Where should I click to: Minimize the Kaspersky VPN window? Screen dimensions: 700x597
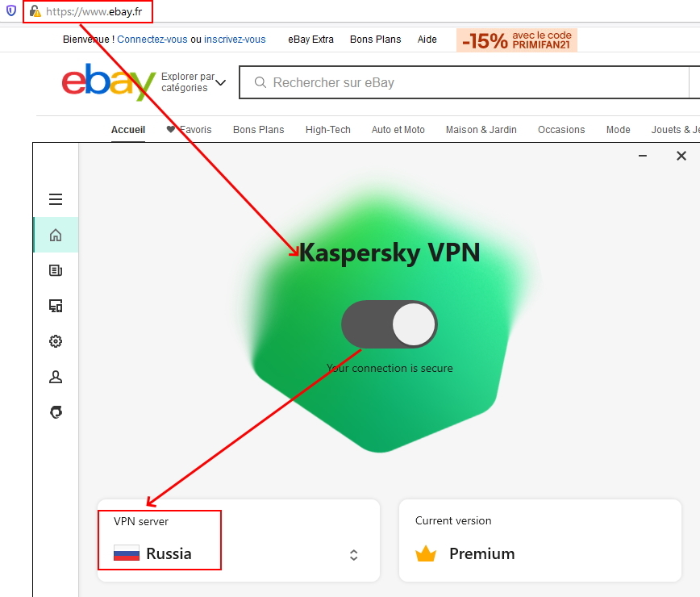(x=643, y=156)
